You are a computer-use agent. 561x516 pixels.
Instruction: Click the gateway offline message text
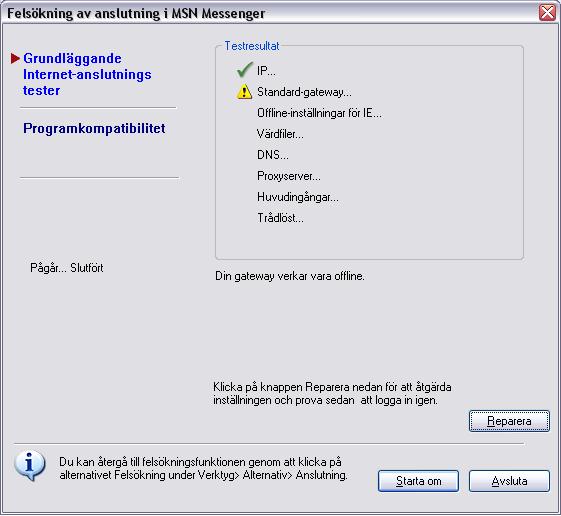click(x=290, y=276)
